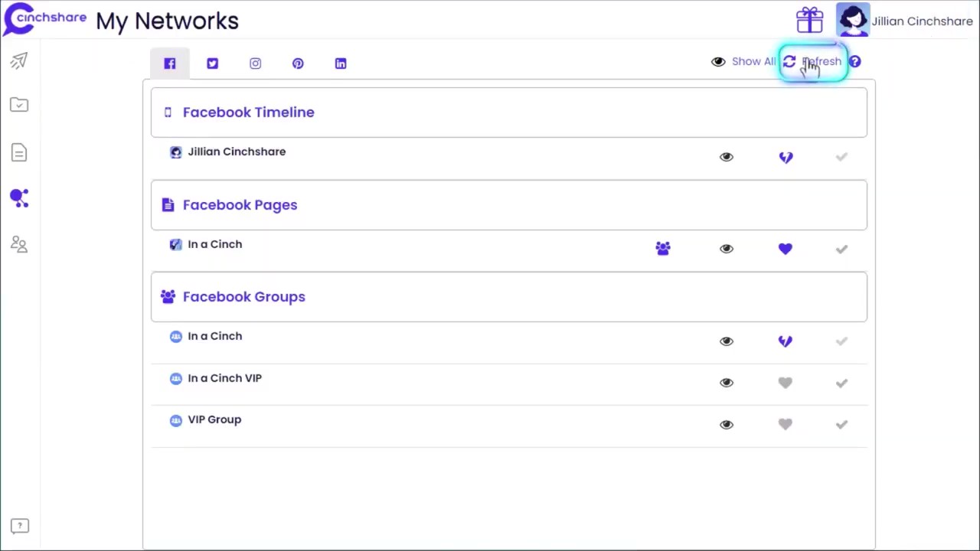Click the Facebook Groups section header

coord(509,297)
